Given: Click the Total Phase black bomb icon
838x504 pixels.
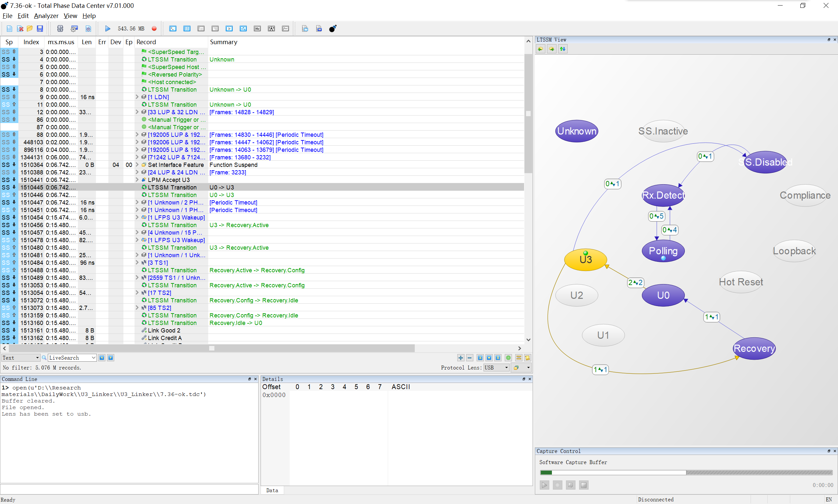Looking at the screenshot, I should tap(333, 28).
